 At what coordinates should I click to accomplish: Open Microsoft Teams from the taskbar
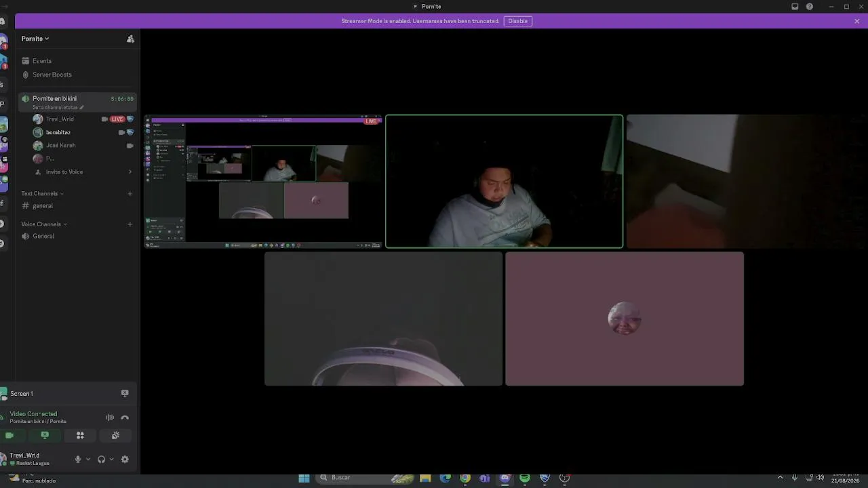click(x=485, y=479)
